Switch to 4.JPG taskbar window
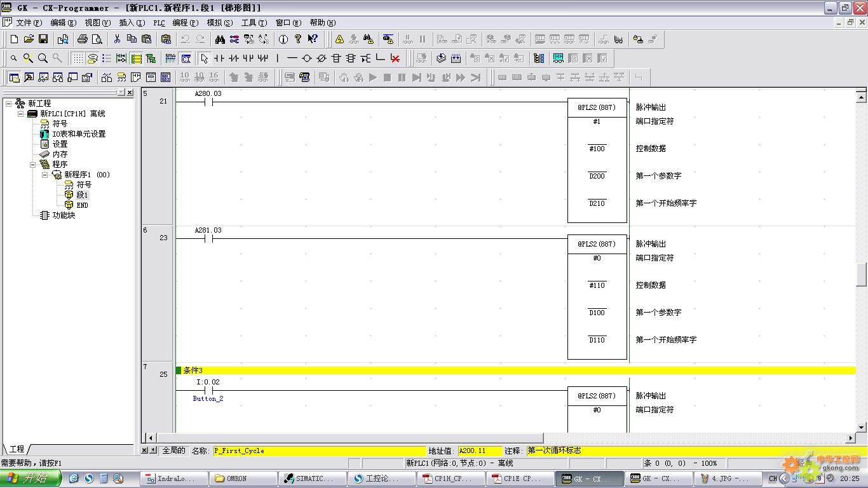 (729, 478)
